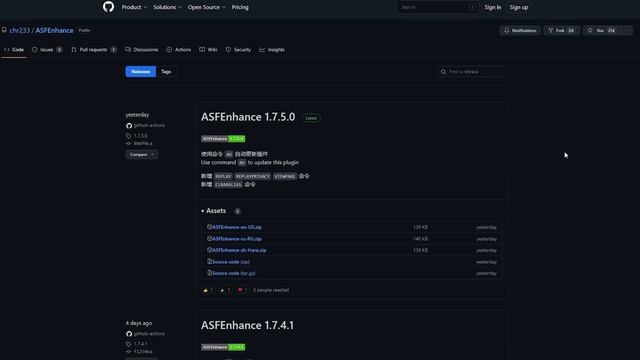Switch to the Pull requests tab
Screen dimensions: 640x360
click(94, 50)
